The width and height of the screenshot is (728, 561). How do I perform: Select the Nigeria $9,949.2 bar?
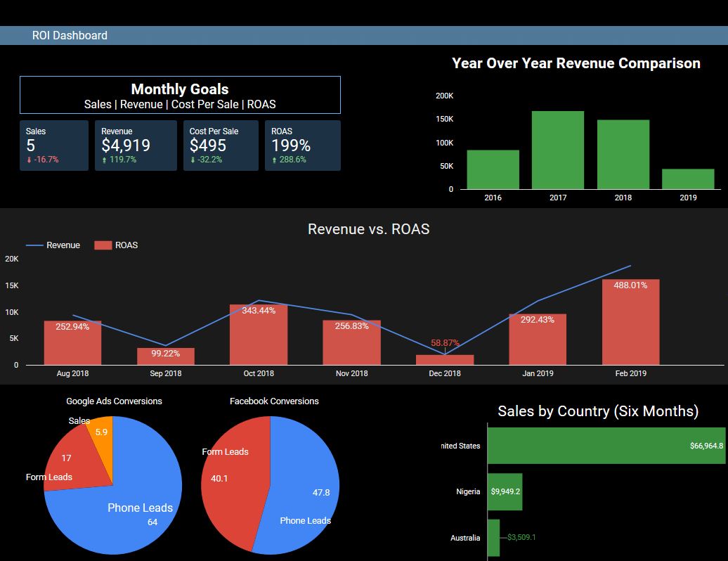505,491
